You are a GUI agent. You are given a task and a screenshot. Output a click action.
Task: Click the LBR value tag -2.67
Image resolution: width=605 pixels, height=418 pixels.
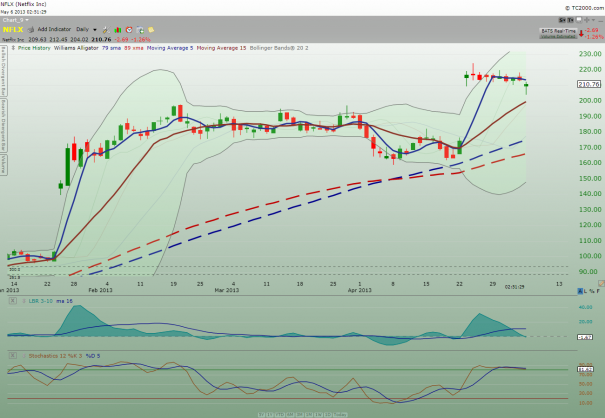[x=585, y=337]
